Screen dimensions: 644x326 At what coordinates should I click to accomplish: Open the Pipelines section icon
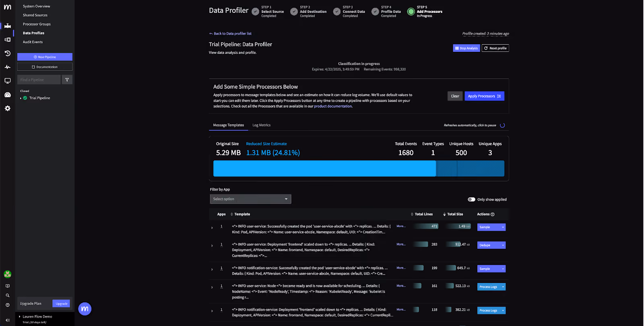pos(8,26)
